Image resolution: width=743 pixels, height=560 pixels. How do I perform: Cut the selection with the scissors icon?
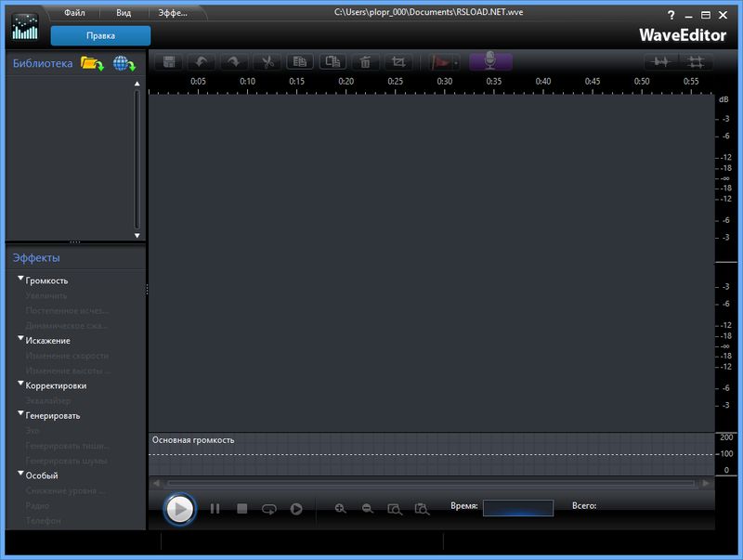pos(267,61)
